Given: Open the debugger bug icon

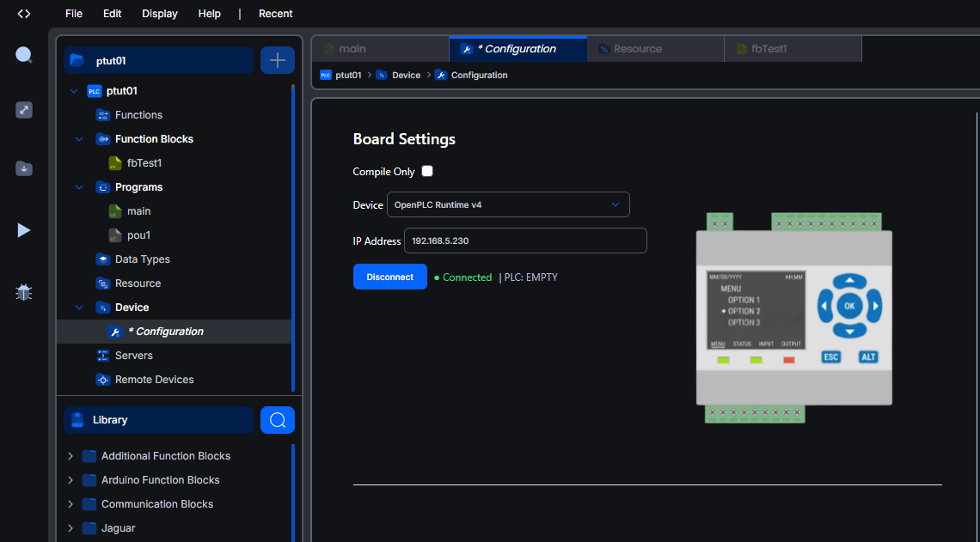Looking at the screenshot, I should (x=24, y=292).
